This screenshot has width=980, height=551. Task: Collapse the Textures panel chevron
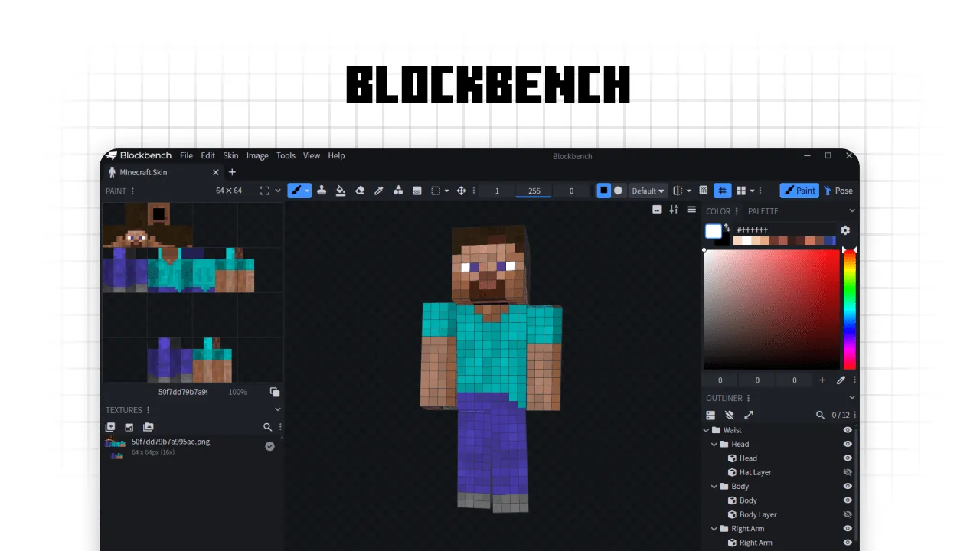pyautogui.click(x=278, y=410)
